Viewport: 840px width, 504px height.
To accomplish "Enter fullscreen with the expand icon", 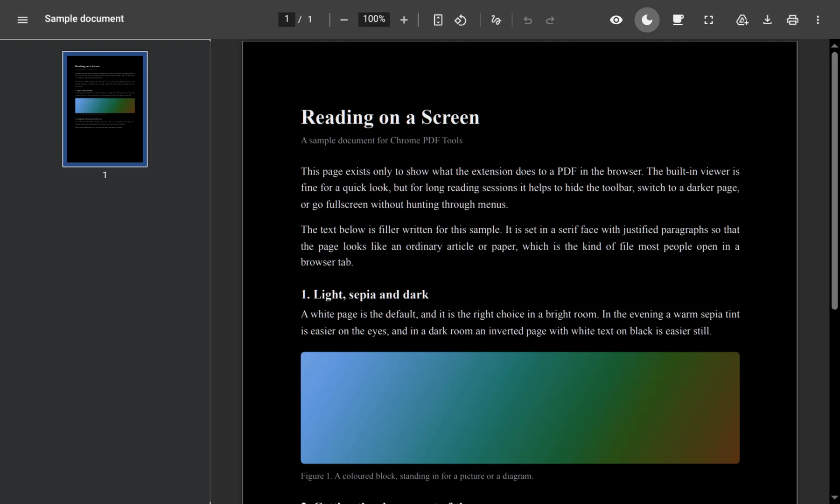I will 708,20.
